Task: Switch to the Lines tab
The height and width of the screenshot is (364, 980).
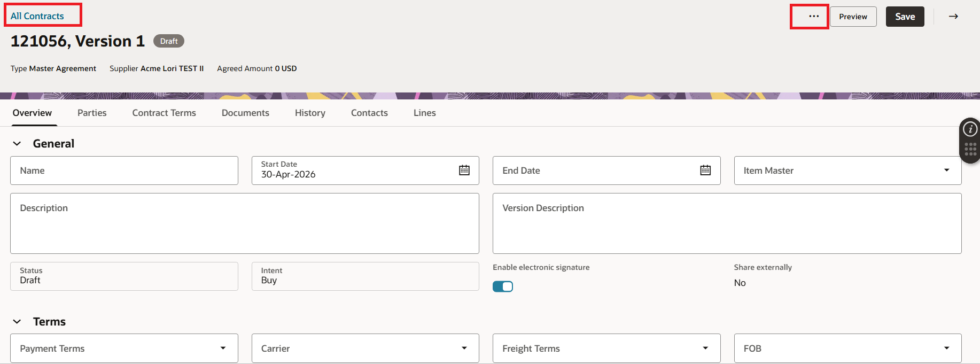Action: (425, 113)
